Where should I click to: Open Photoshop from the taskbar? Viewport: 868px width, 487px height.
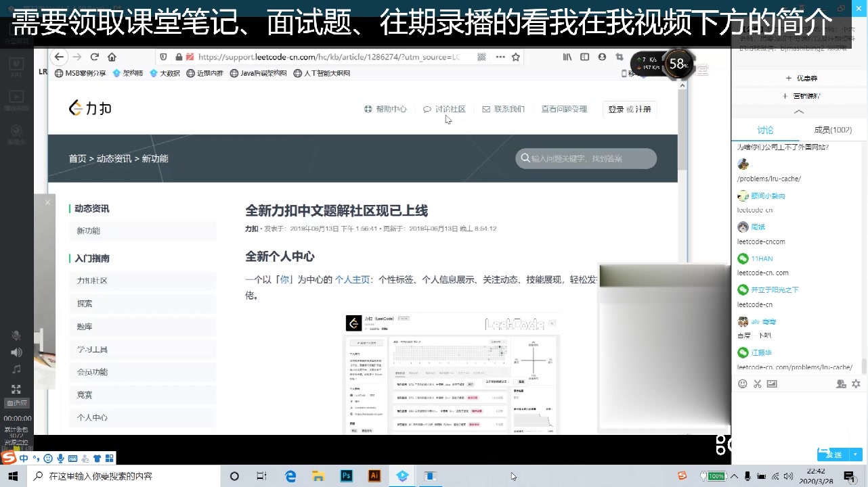346,476
